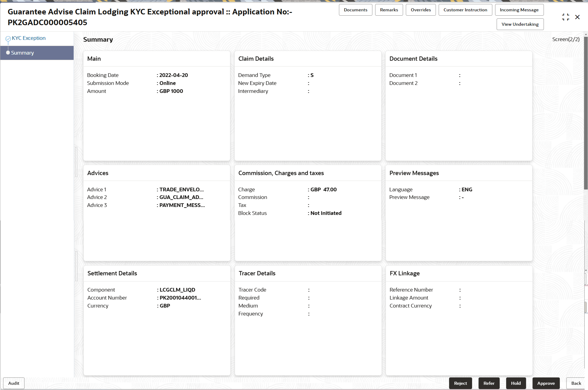588x390 pixels.
Task: Open the Documents panel
Action: [355, 10]
